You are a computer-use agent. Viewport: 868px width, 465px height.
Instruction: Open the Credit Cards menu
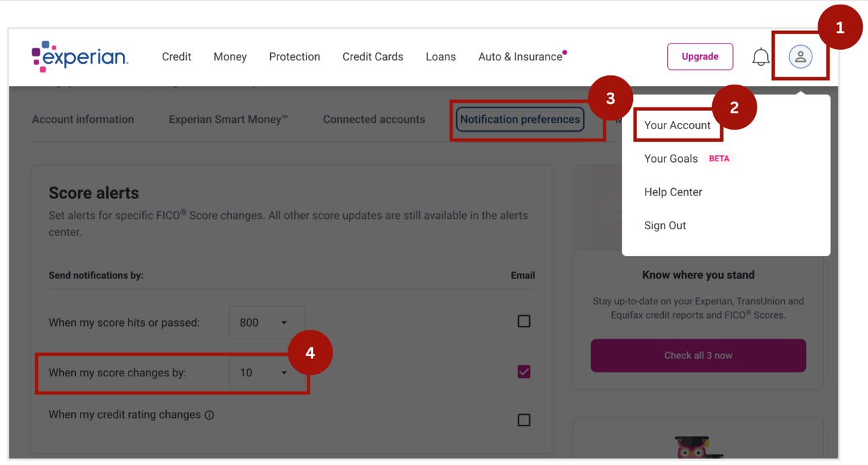point(373,56)
